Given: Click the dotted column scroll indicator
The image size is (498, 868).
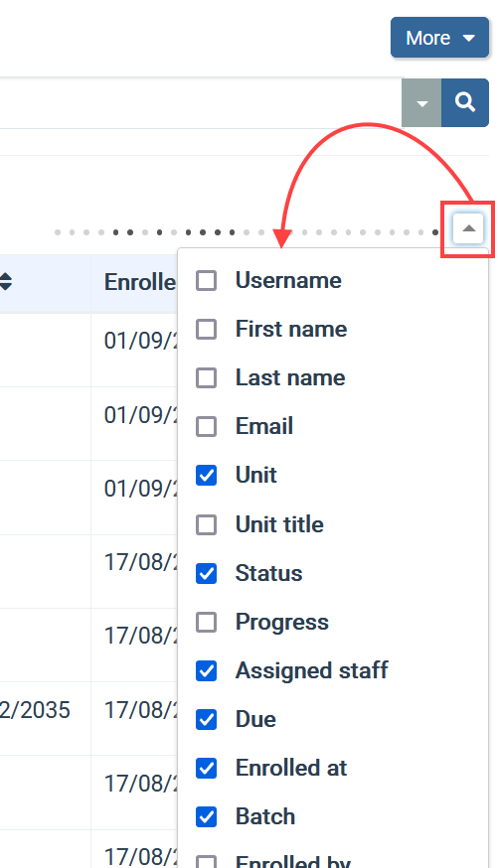Looking at the screenshot, I should pyautogui.click(x=248, y=232).
